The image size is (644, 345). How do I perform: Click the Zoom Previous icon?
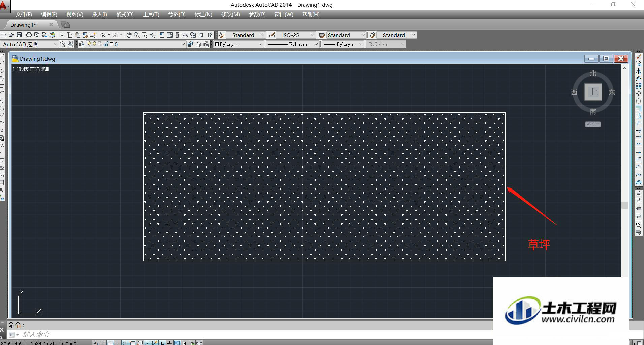click(x=152, y=35)
